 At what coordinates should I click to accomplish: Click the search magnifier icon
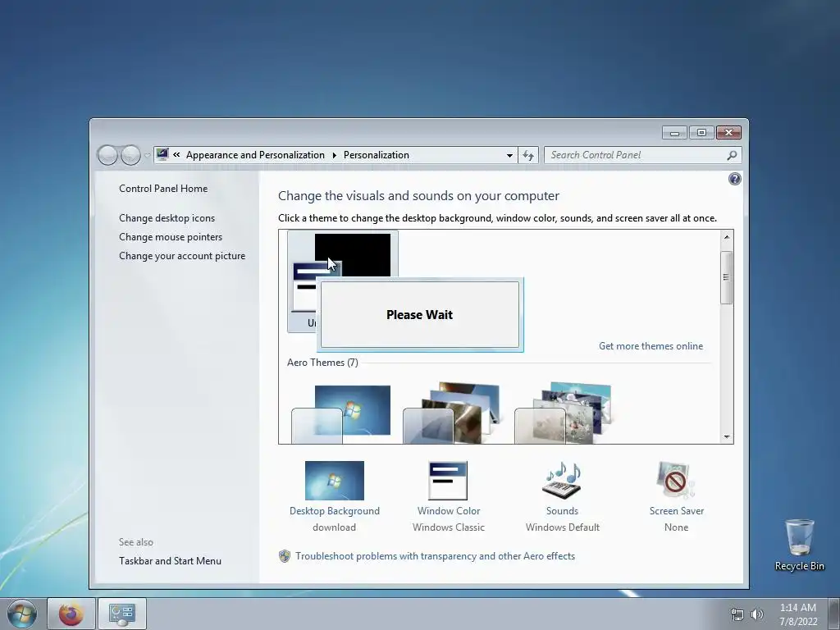(x=732, y=155)
